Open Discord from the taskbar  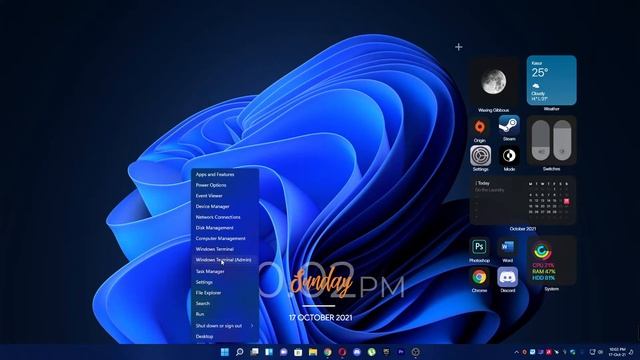pyautogui.click(x=357, y=352)
